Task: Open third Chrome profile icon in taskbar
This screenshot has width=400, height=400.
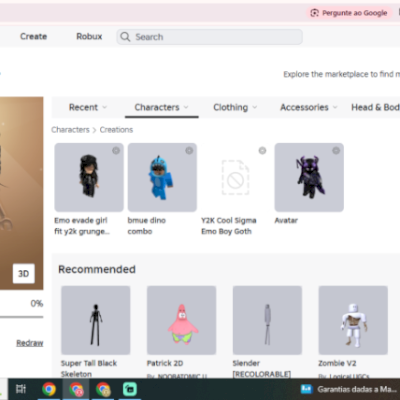Action: click(103, 389)
